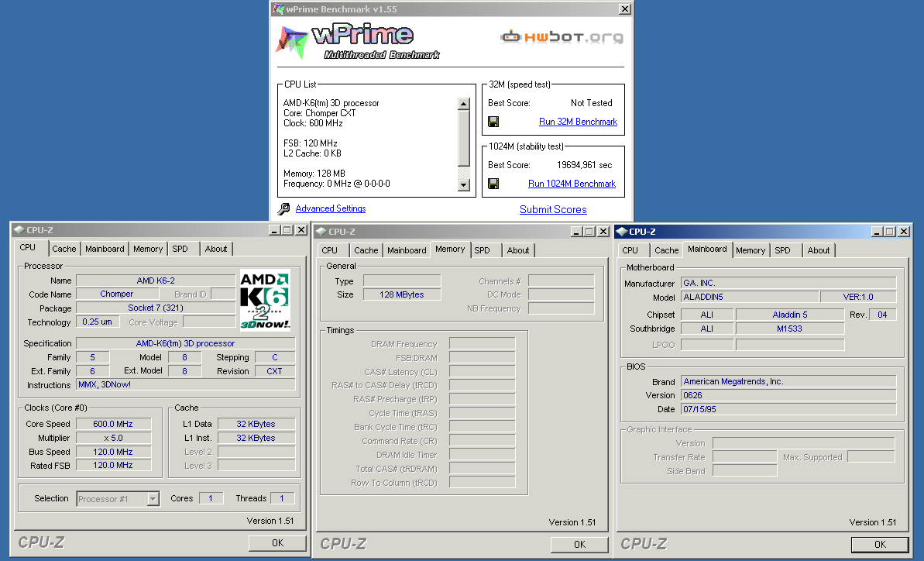
Task: Click the Chipset name field Aladdin 5
Action: [790, 315]
